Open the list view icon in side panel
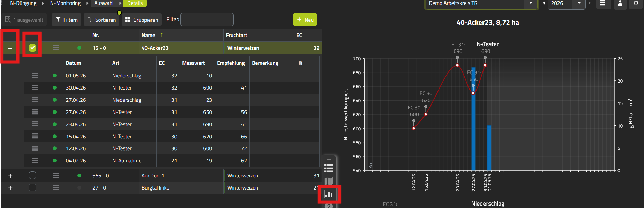The image size is (644, 208). 329,169
